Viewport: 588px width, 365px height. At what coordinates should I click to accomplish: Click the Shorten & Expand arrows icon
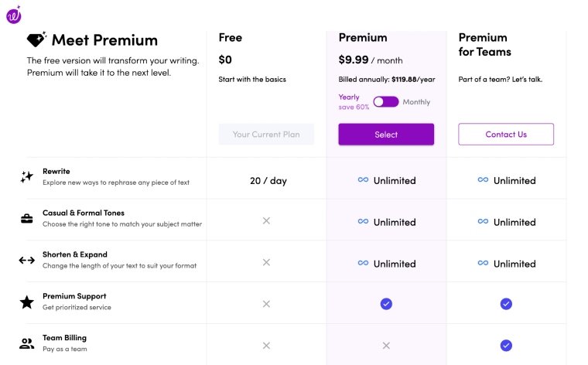[x=26, y=260]
